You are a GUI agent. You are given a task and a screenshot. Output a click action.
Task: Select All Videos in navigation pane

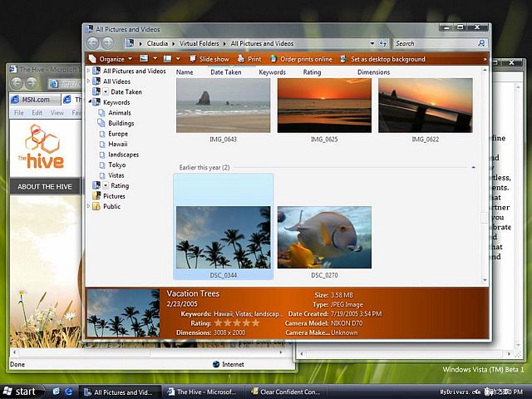pos(116,81)
